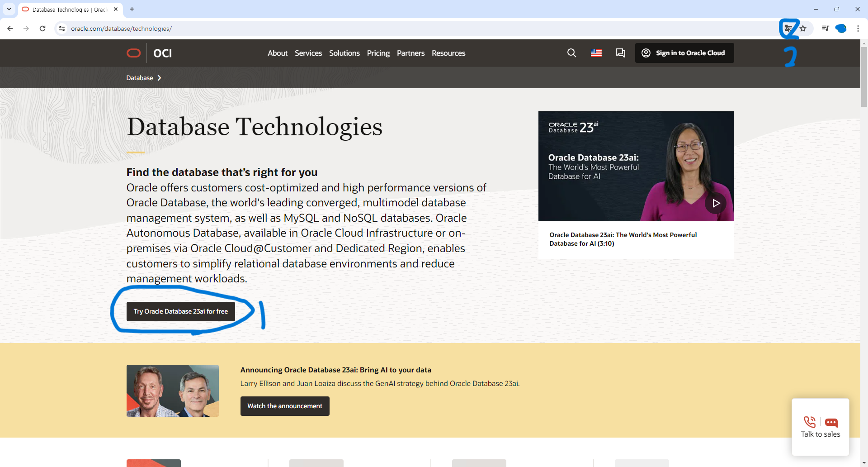Open the Services menu

308,53
